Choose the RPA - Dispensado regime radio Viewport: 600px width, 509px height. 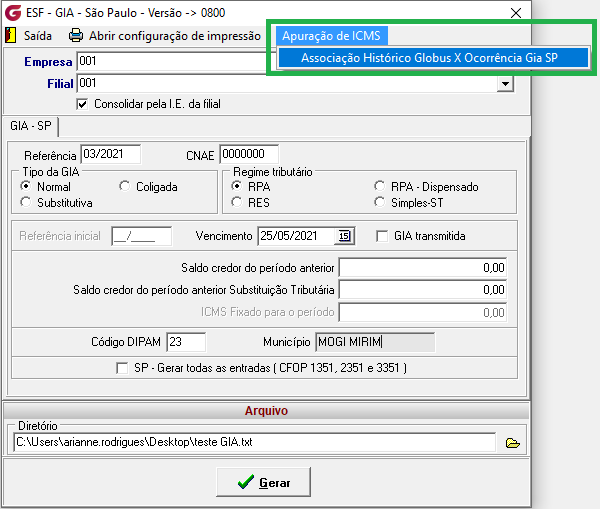tap(380, 186)
